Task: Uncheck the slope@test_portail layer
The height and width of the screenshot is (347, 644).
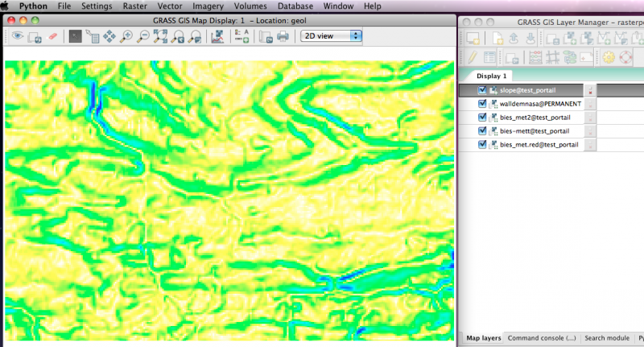Action: point(481,91)
